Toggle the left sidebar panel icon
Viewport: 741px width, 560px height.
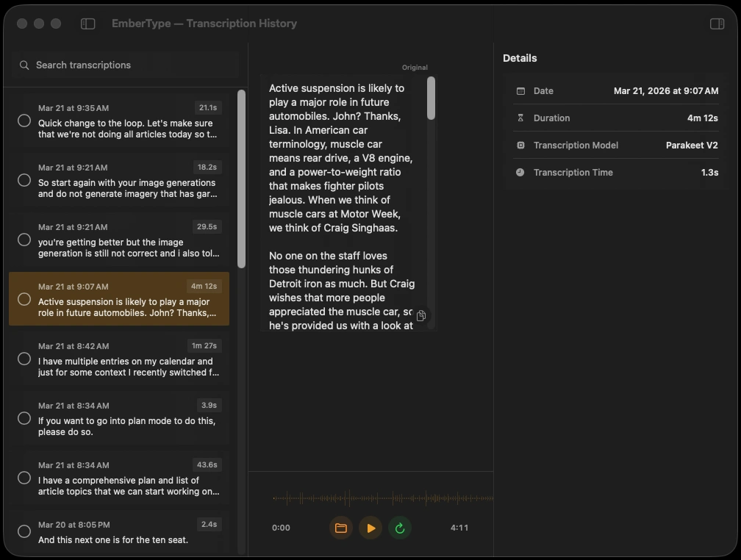(x=88, y=24)
